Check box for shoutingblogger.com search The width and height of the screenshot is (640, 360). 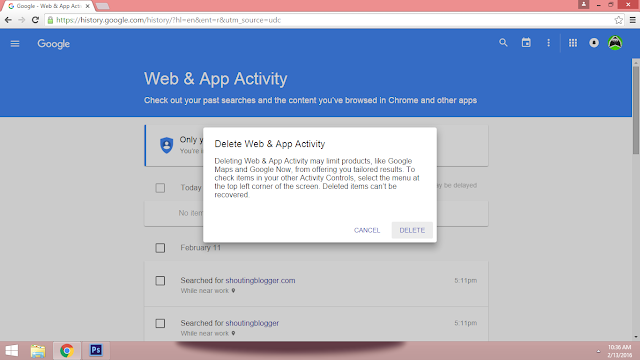160,281
